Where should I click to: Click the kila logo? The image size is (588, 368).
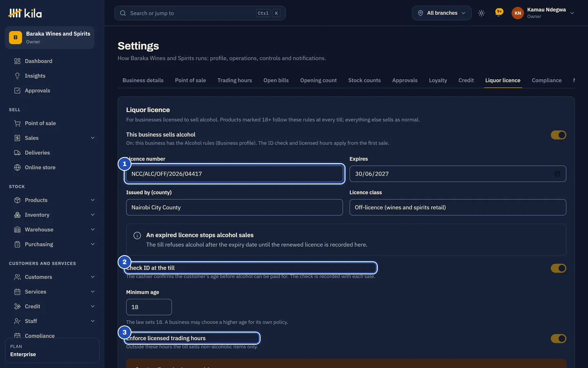(x=25, y=13)
